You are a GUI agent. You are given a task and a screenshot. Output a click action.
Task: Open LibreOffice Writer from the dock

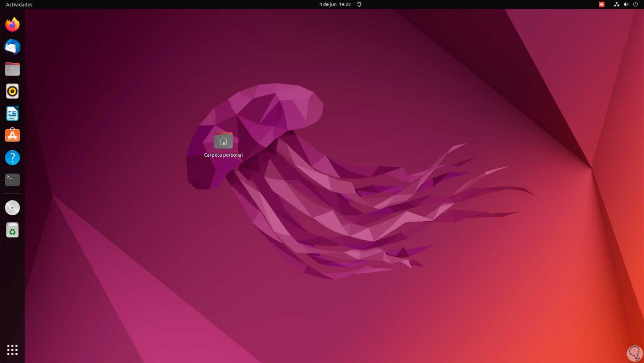coord(12,114)
